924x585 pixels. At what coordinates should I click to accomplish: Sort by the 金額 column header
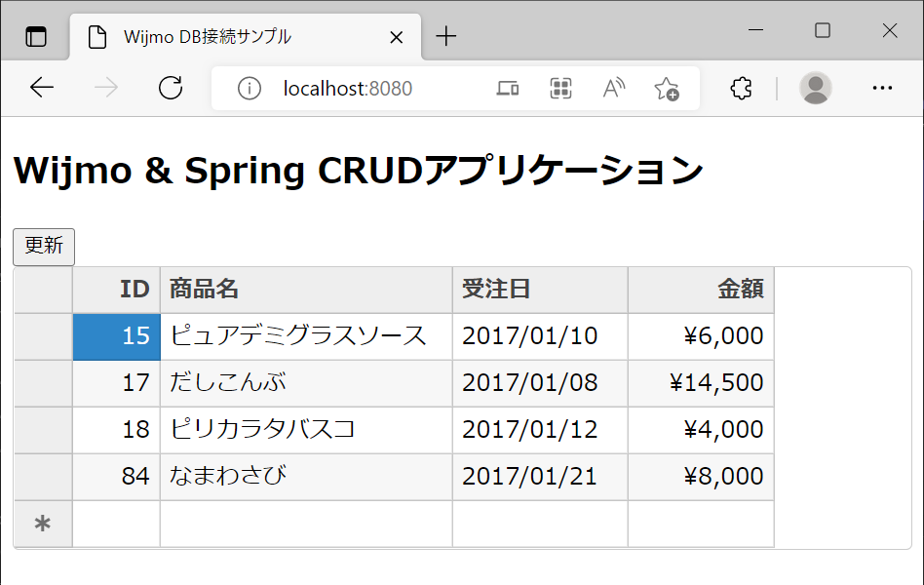(701, 290)
